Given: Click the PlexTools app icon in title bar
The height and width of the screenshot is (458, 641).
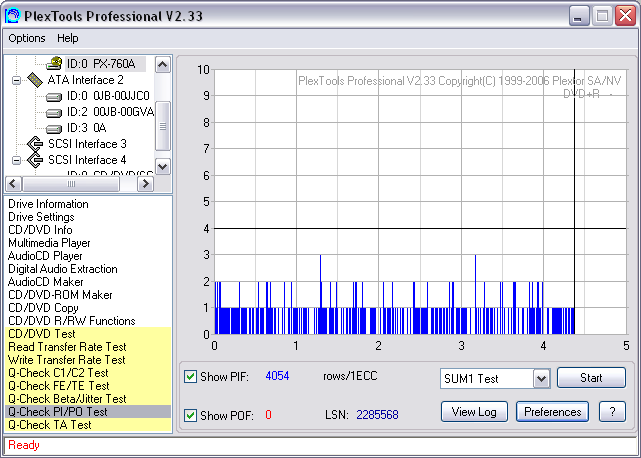Looking at the screenshot, I should 12,16.
